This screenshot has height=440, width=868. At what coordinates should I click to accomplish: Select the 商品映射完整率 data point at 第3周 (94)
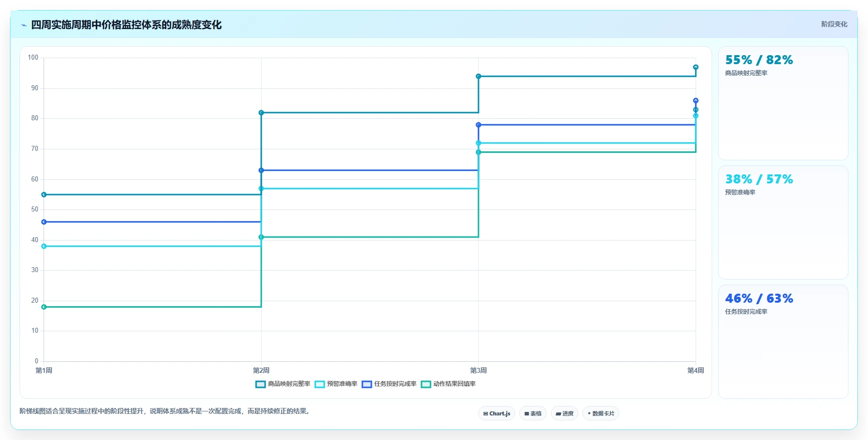[x=479, y=76]
